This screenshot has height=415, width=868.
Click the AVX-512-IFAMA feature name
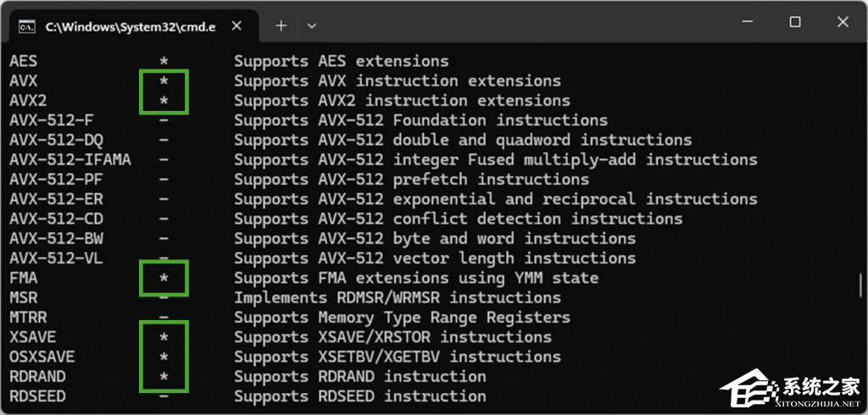70,159
